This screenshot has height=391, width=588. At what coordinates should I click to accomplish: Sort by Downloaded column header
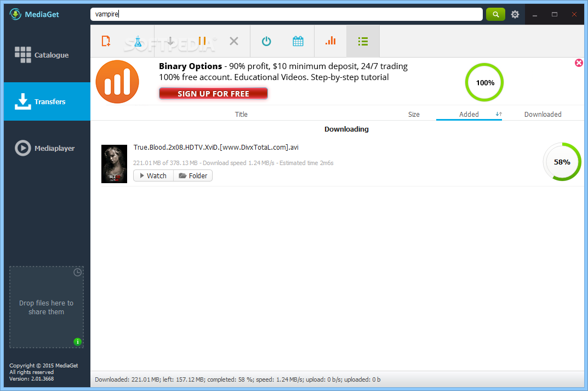543,115
